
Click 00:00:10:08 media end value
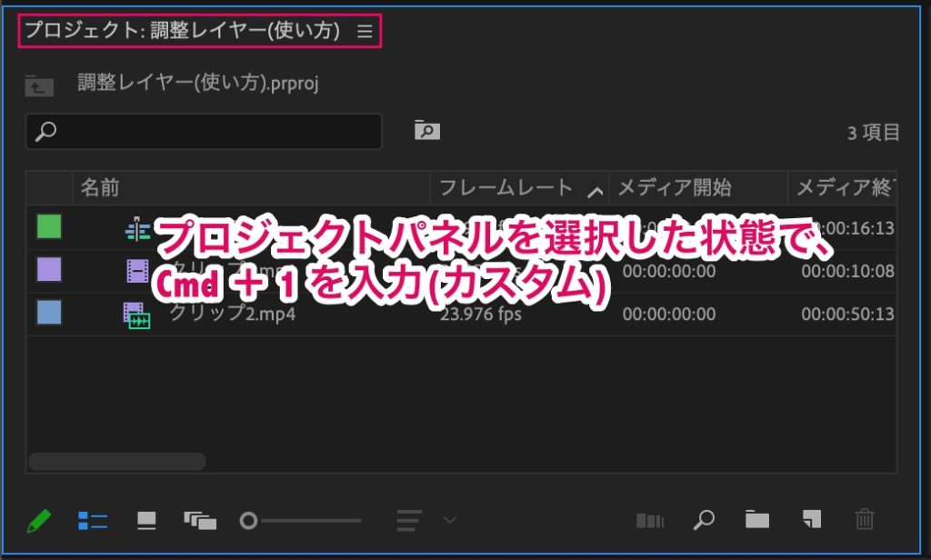coord(848,272)
